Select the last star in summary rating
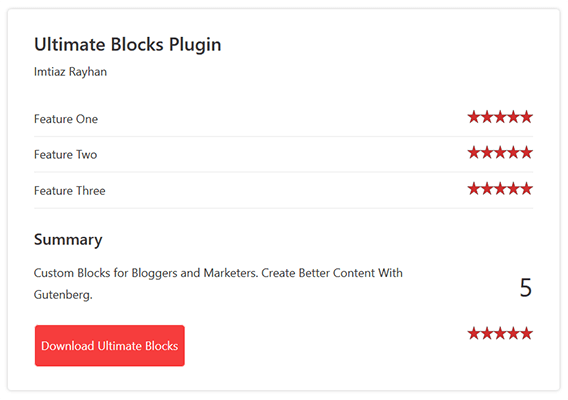This screenshot has width=568, height=400. click(x=526, y=333)
